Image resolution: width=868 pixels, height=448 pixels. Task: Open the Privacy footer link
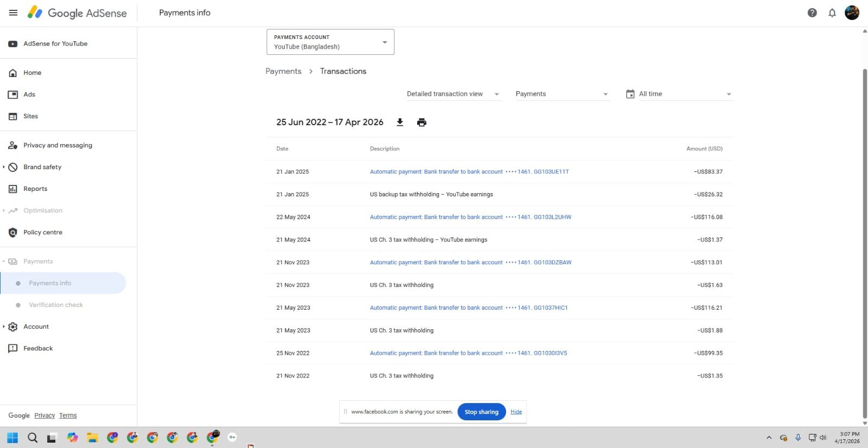(44, 415)
